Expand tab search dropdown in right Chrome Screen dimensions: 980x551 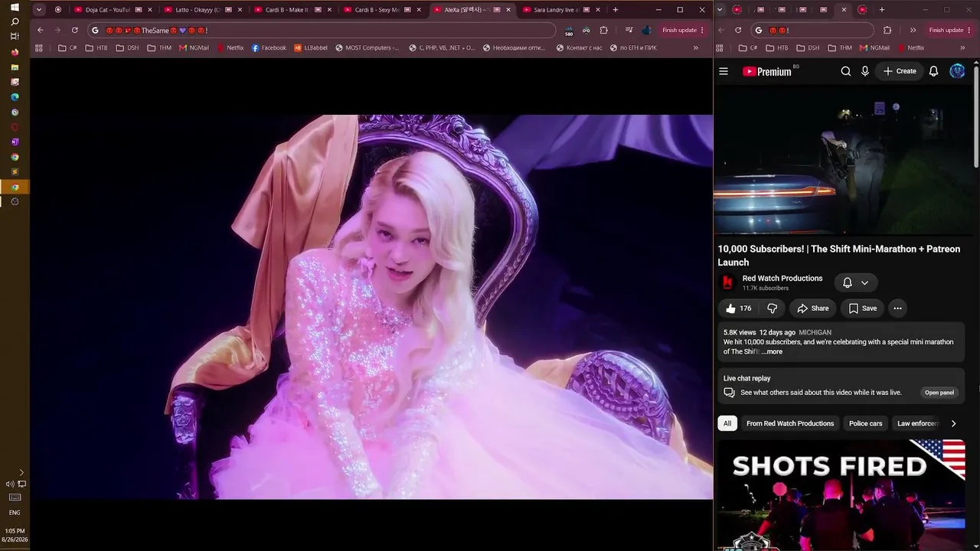[720, 10]
